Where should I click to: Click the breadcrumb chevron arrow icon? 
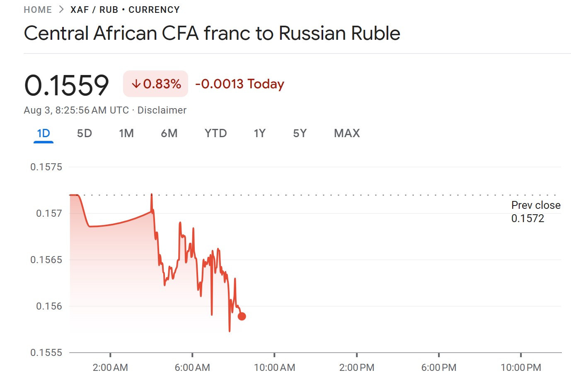[x=61, y=10]
